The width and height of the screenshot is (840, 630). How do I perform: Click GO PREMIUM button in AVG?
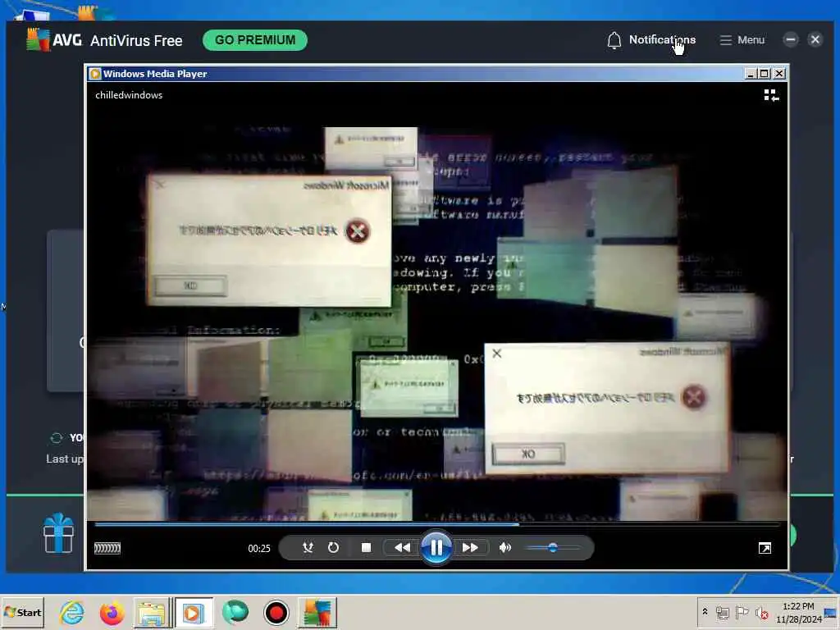[255, 40]
